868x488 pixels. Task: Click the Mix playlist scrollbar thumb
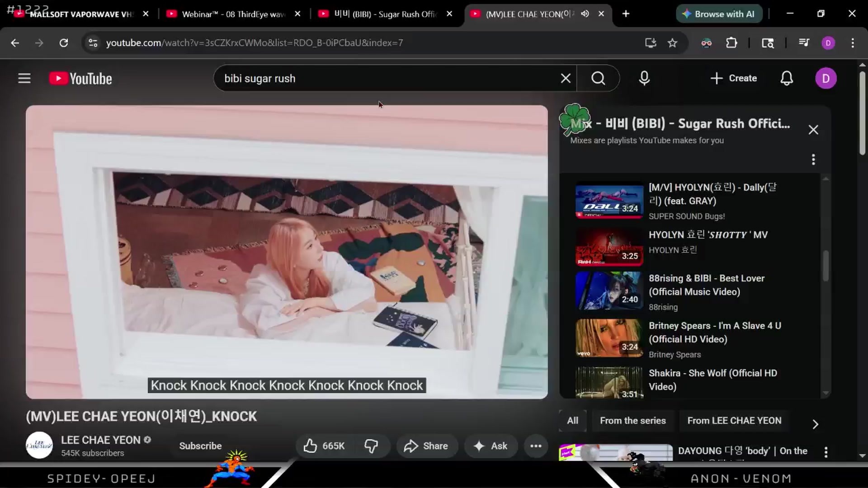[x=826, y=266]
